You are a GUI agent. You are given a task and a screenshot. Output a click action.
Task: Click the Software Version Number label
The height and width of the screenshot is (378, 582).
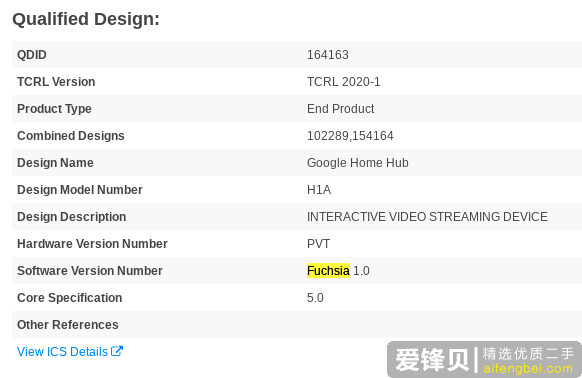pos(90,271)
